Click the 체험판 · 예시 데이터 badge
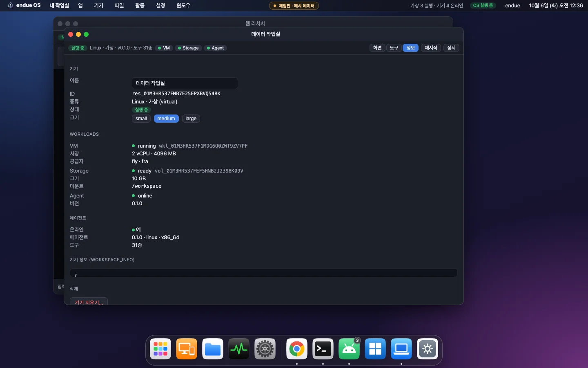This screenshot has width=588, height=368. [x=294, y=6]
